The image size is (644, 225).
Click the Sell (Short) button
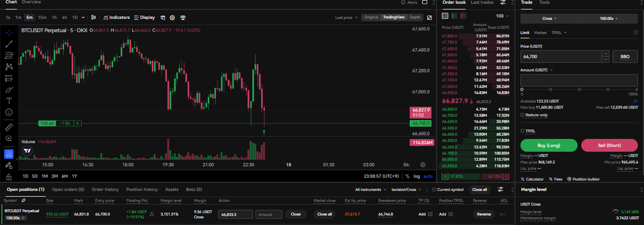point(609,145)
